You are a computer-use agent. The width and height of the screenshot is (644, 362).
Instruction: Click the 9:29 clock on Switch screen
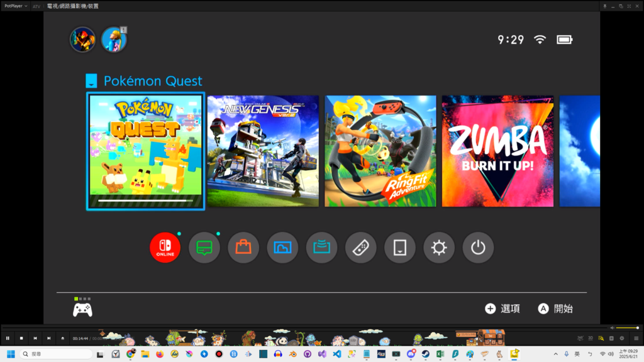pyautogui.click(x=511, y=40)
